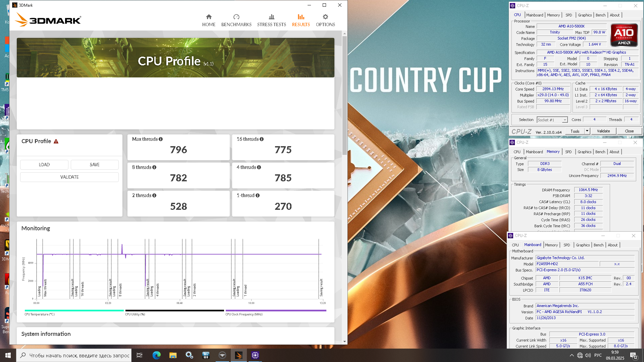Viewport: 644px width, 362px height.
Task: Open 3DMark OPTIONS gear
Action: click(325, 20)
